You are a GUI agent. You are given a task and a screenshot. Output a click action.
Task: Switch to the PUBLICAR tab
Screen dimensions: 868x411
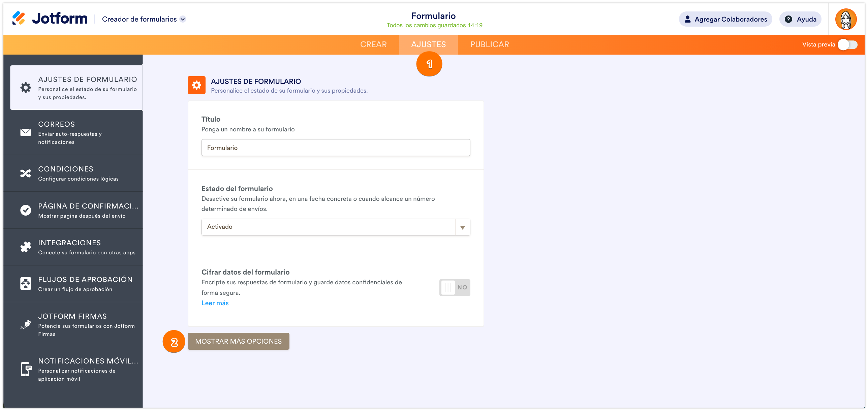[489, 44]
